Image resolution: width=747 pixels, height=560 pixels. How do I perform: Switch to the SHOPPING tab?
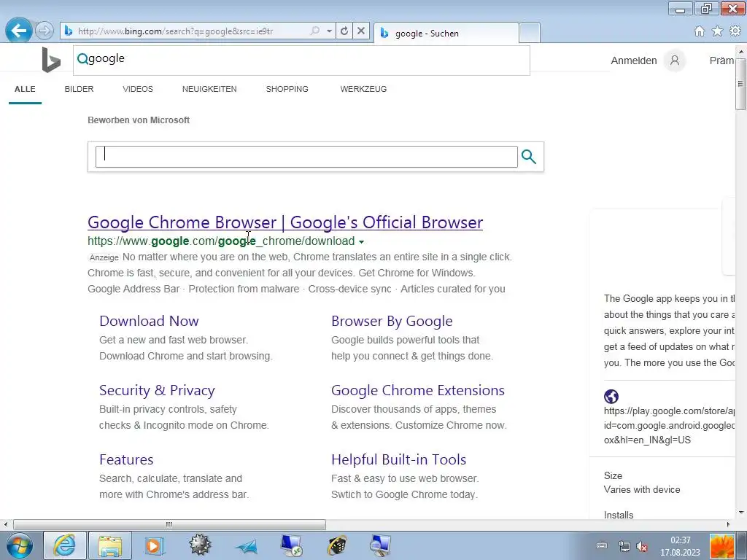click(287, 89)
